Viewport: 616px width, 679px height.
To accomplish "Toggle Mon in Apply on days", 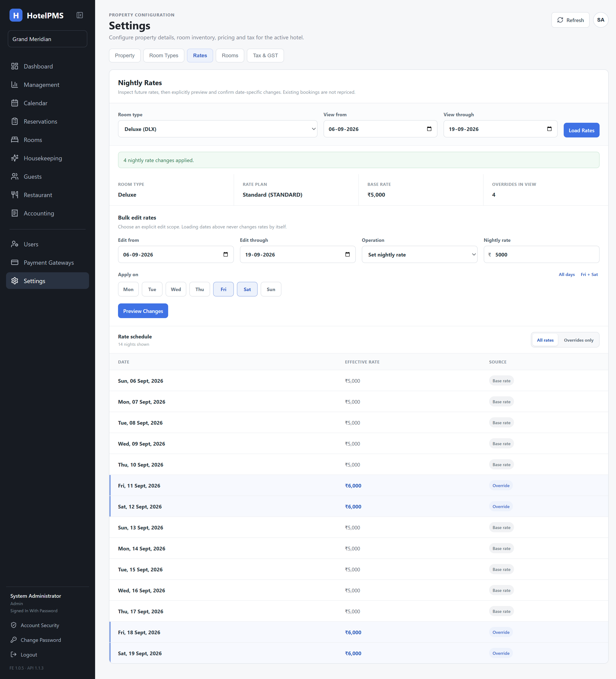I will pos(128,289).
